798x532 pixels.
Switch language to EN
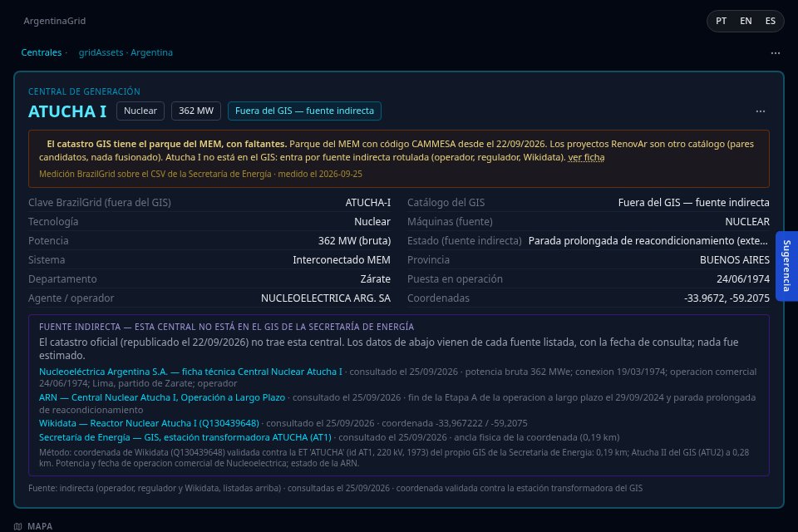746,22
